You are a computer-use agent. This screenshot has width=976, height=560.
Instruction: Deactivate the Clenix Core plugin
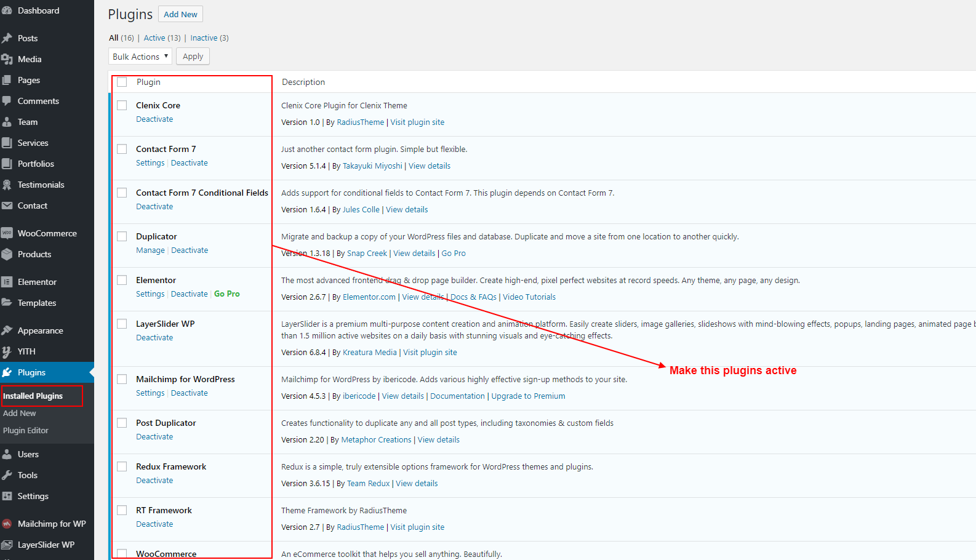154,119
